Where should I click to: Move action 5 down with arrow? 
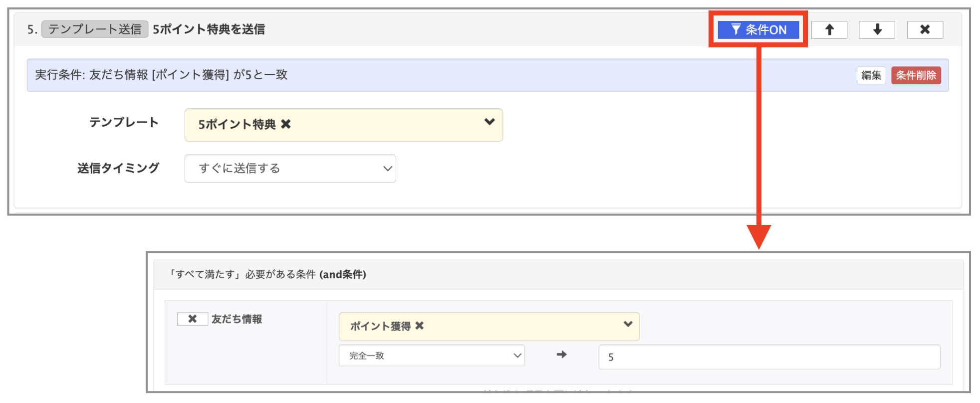[x=877, y=30]
